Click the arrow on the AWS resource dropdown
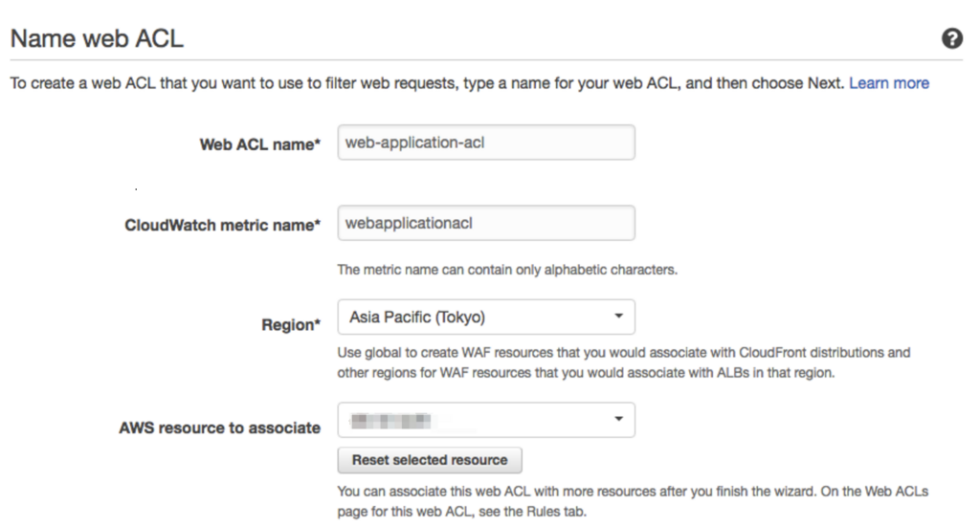The height and width of the screenshot is (527, 980). point(618,419)
